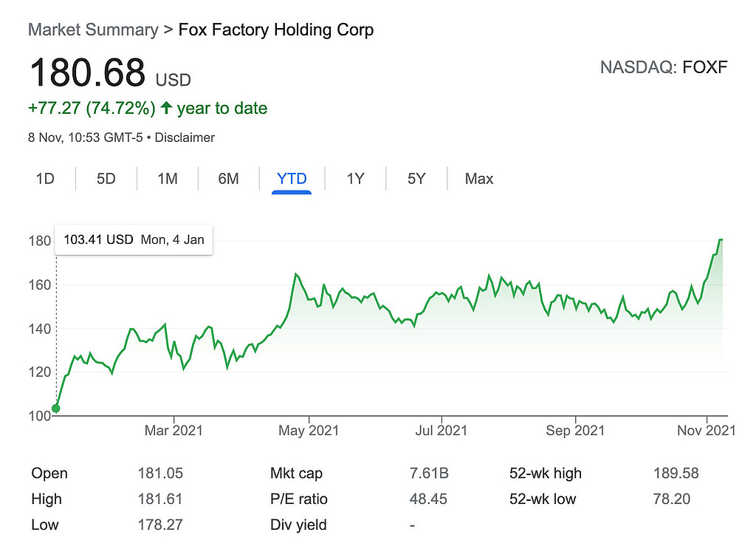Viewport: 756px width, 546px height.
Task: Click the Jul 2021 axis label
Action: (x=441, y=431)
